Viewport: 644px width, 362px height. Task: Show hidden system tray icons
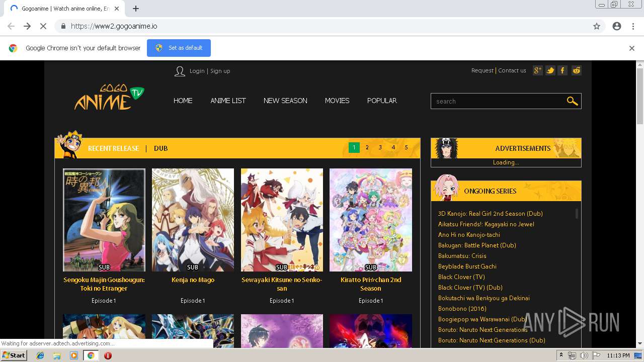561,355
